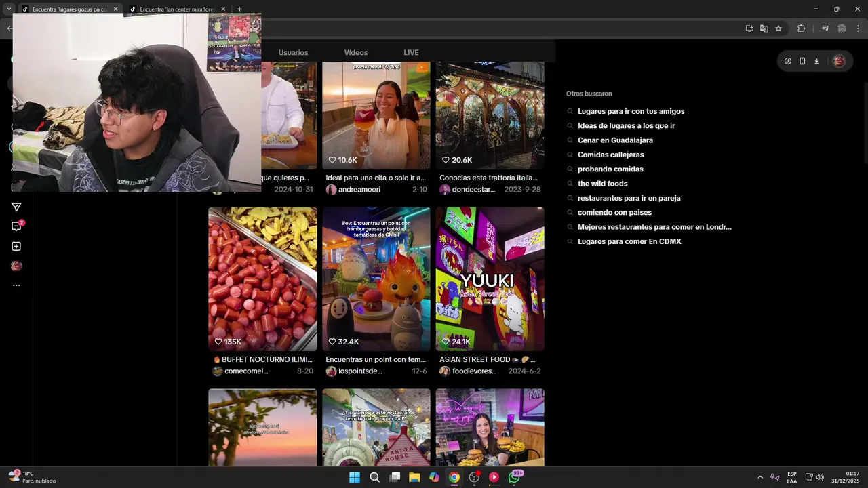Click the download desktop app arrow icon
This screenshot has width=868, height=488.
[x=816, y=61]
